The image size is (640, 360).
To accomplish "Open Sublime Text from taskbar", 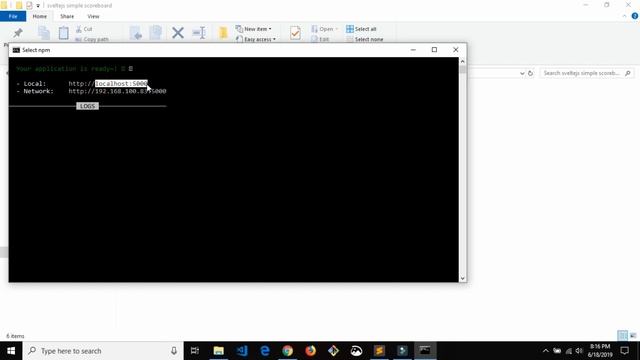I will pos(379,351).
